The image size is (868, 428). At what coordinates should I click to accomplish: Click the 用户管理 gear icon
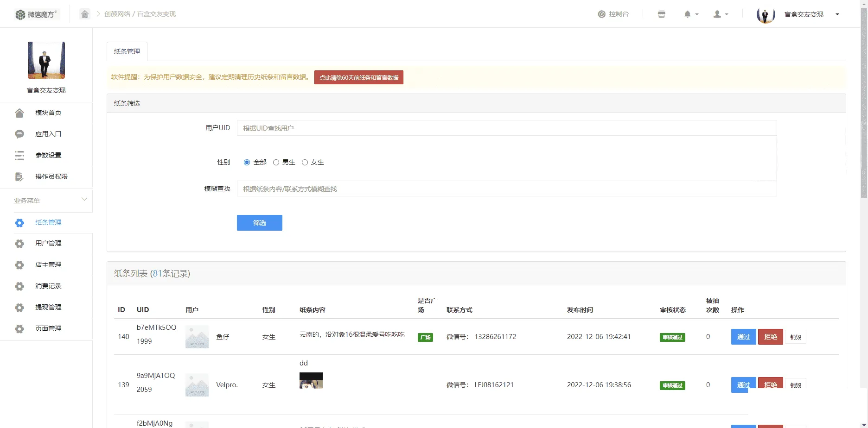coord(19,244)
